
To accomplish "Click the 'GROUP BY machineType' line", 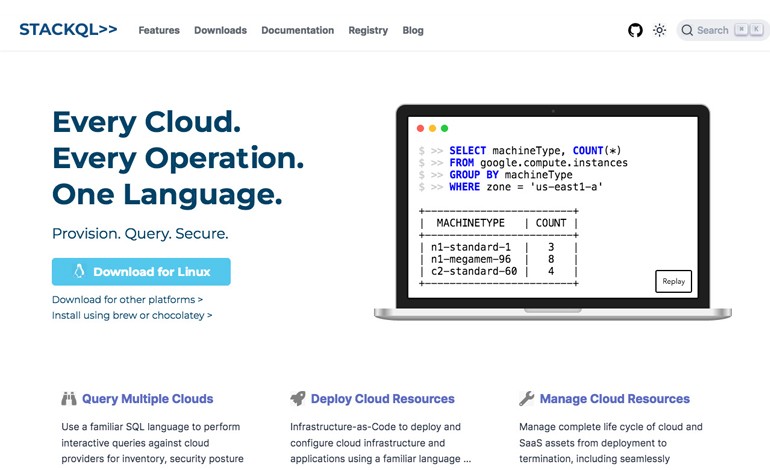I will point(495,175).
